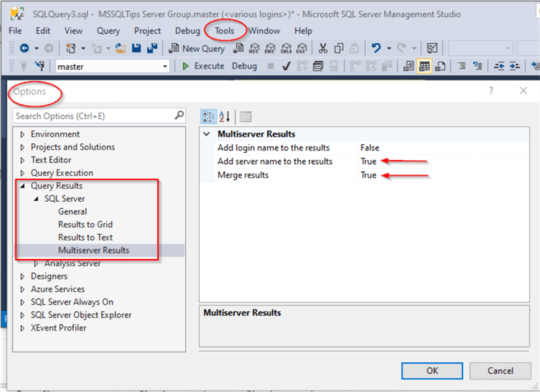Click the New Query button
The height and width of the screenshot is (392, 540).
[197, 48]
